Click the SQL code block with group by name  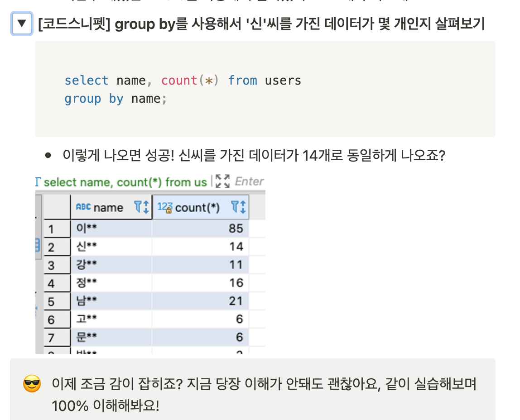265,89
